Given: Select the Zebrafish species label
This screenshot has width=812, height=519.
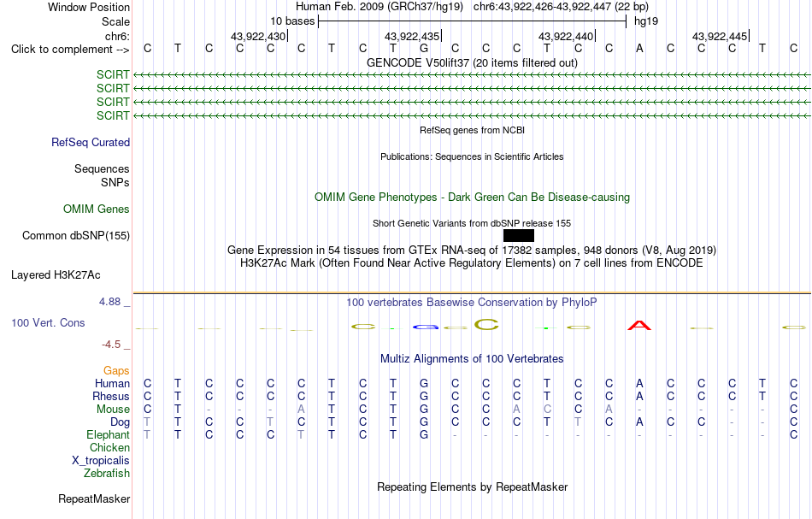Looking at the screenshot, I should [107, 473].
